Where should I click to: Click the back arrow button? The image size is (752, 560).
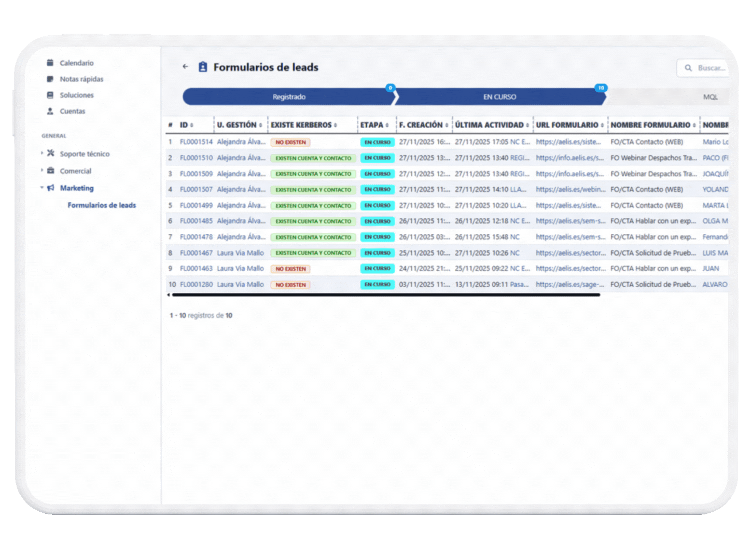pos(185,67)
